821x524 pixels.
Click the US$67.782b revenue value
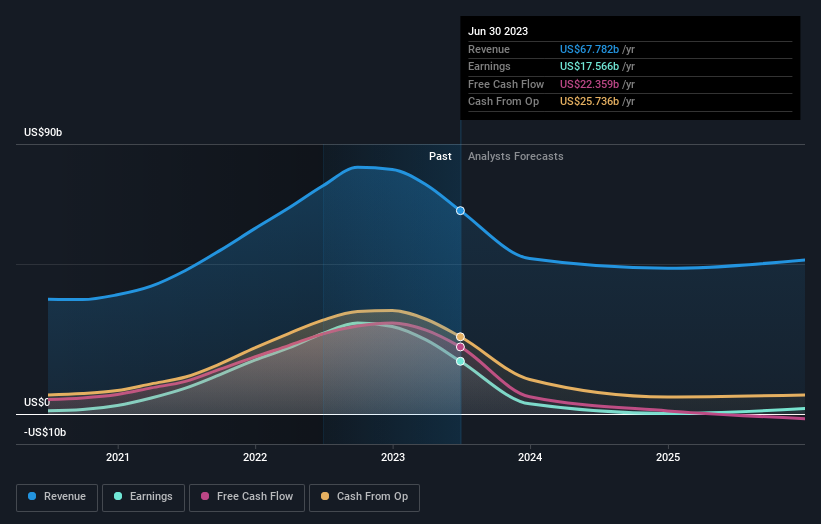590,49
